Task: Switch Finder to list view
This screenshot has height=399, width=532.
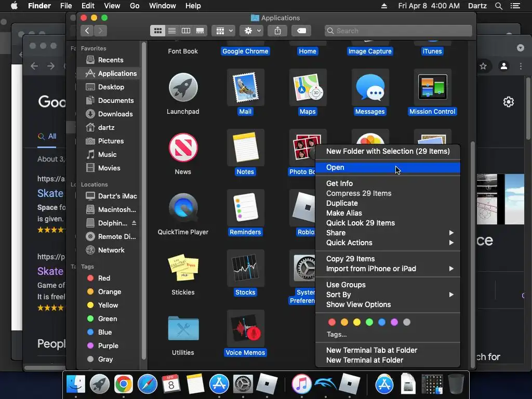Action: tap(172, 31)
